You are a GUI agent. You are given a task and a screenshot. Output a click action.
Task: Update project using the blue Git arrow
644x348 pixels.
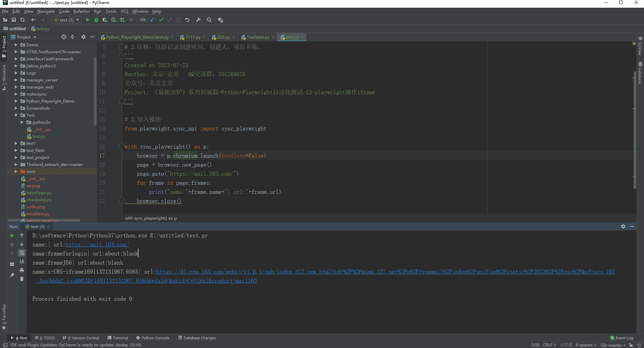(152, 20)
